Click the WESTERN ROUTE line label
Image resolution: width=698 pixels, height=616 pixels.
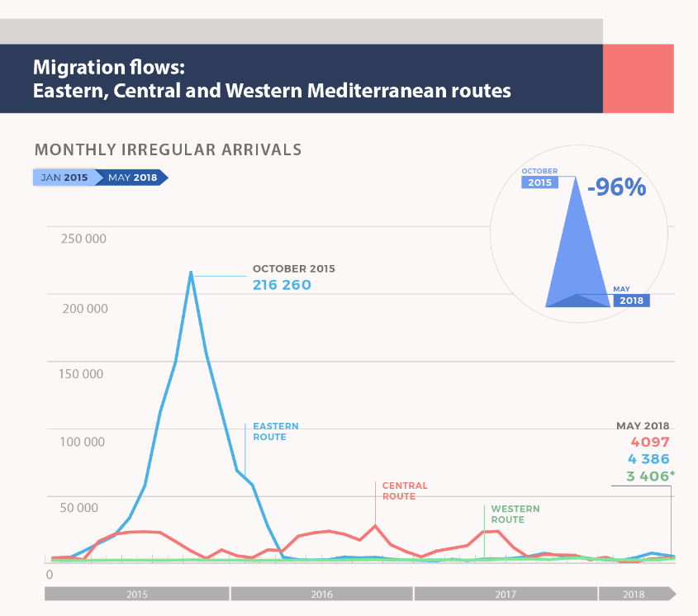515,514
